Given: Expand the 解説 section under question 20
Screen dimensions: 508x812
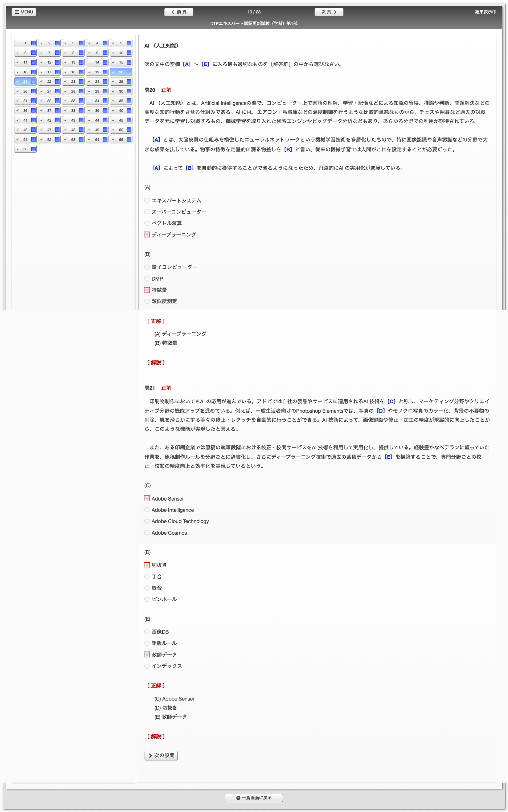Looking at the screenshot, I should pos(156,363).
